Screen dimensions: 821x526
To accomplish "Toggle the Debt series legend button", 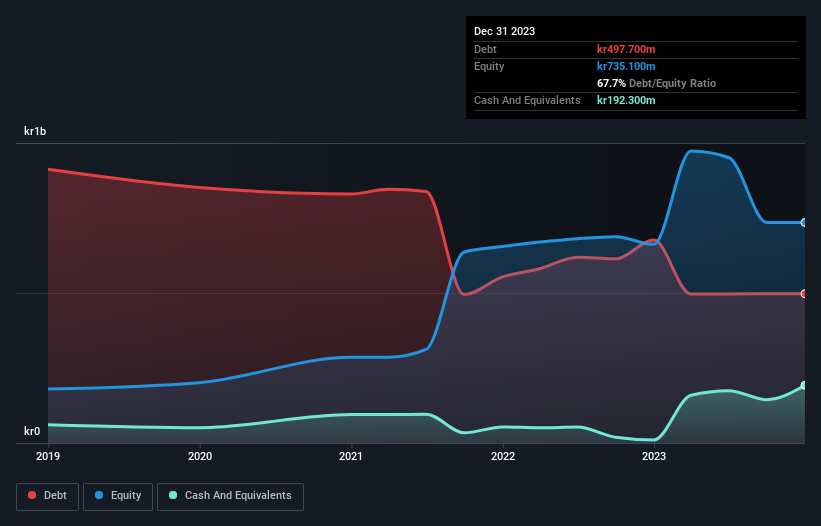I will [47, 496].
